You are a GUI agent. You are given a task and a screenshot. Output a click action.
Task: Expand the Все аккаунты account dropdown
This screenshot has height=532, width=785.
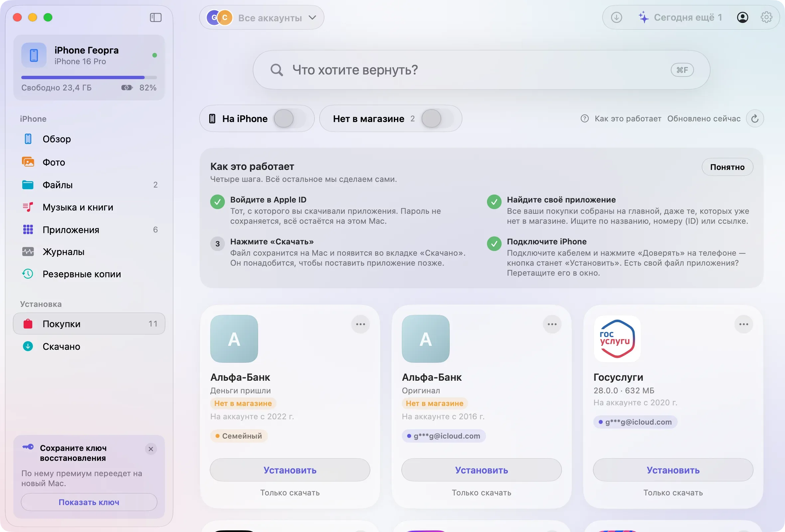point(262,17)
